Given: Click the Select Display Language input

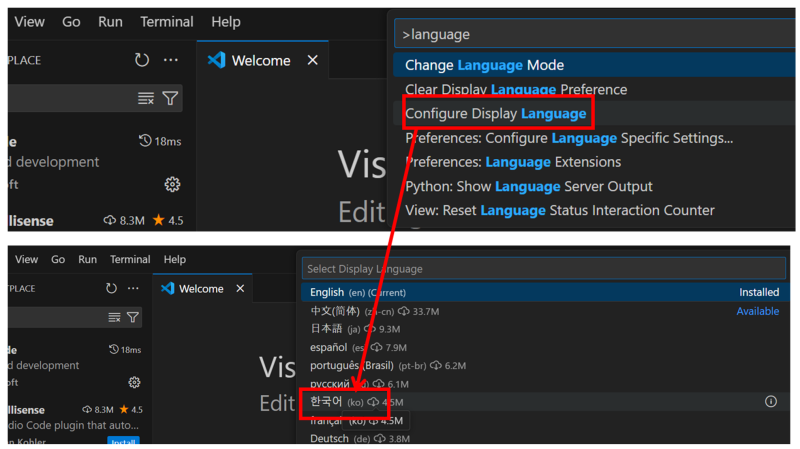Looking at the screenshot, I should pyautogui.click(x=543, y=268).
